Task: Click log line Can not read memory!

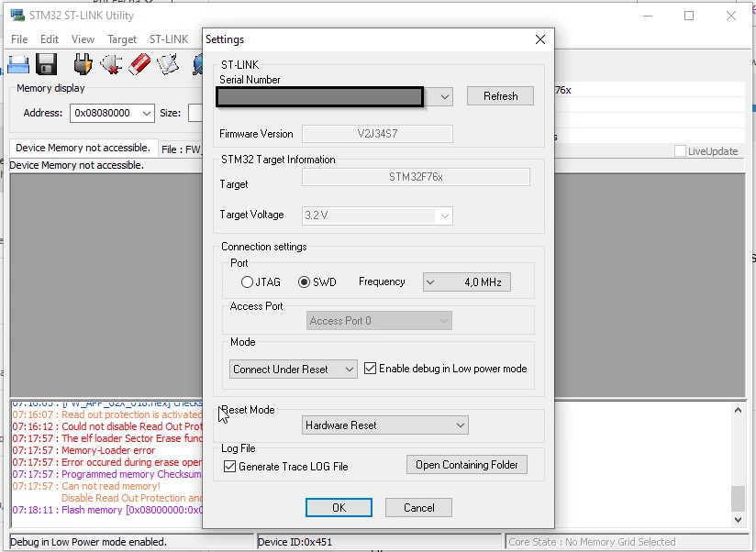Action: point(86,486)
